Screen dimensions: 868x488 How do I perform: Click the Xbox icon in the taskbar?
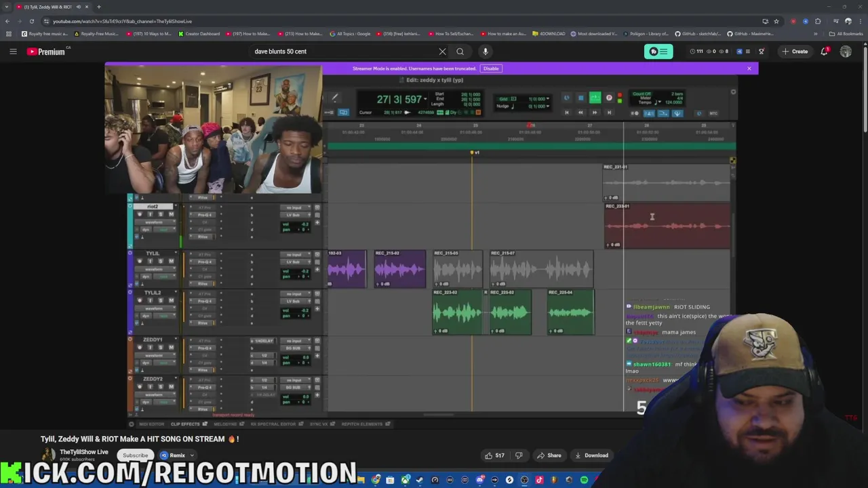pyautogui.click(x=406, y=480)
